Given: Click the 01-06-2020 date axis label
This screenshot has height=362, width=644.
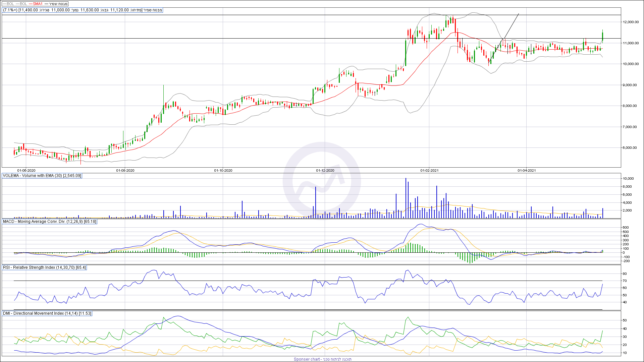Looking at the screenshot, I should point(26,171).
